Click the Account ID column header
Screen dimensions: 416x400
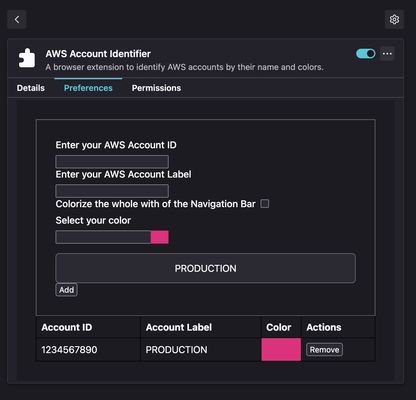click(67, 327)
